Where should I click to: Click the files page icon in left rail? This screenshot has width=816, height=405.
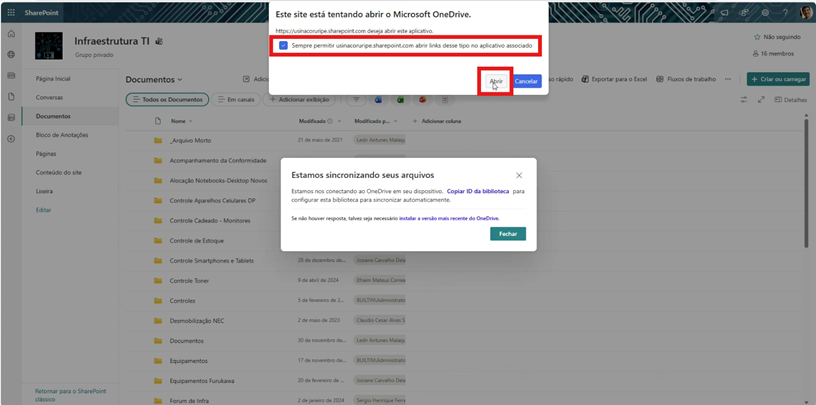tap(11, 97)
